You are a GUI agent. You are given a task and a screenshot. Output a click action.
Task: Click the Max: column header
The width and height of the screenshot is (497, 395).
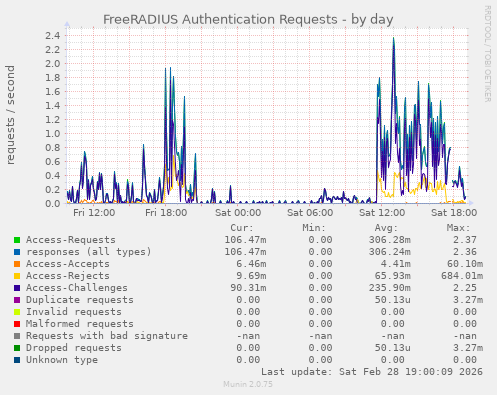pos(458,228)
